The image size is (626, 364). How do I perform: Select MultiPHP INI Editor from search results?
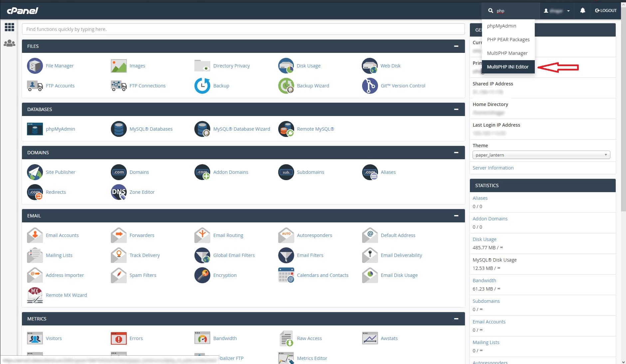tap(508, 67)
